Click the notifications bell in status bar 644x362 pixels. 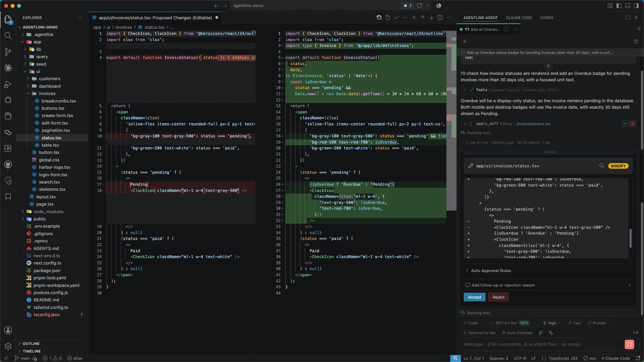click(638, 358)
